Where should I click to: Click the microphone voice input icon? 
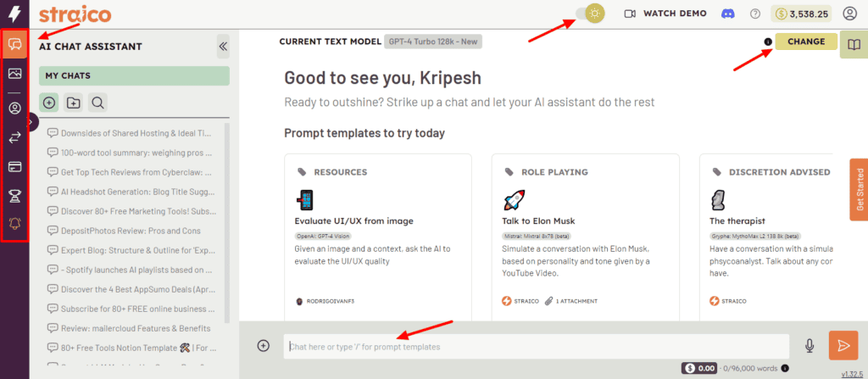pyautogui.click(x=810, y=345)
